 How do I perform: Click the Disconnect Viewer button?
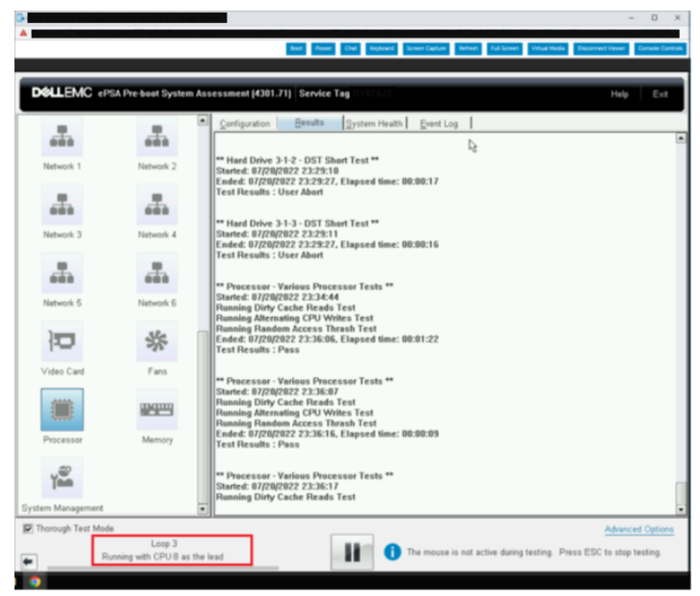[x=601, y=48]
